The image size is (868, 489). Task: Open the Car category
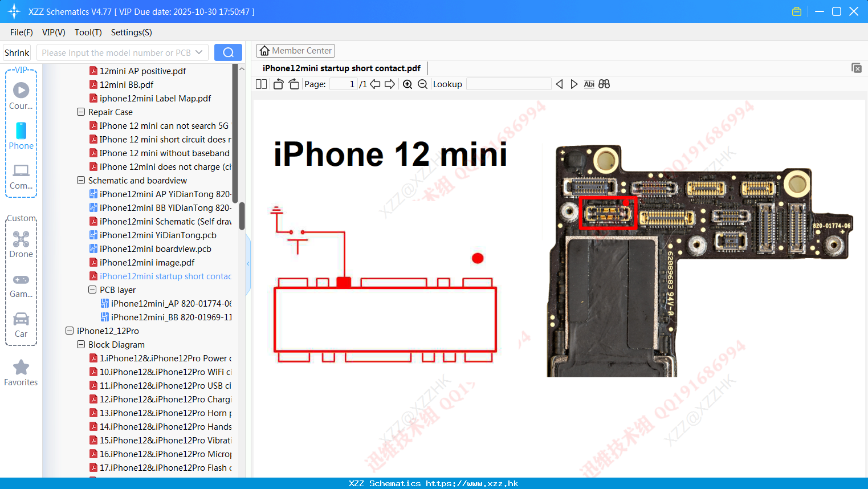(21, 319)
